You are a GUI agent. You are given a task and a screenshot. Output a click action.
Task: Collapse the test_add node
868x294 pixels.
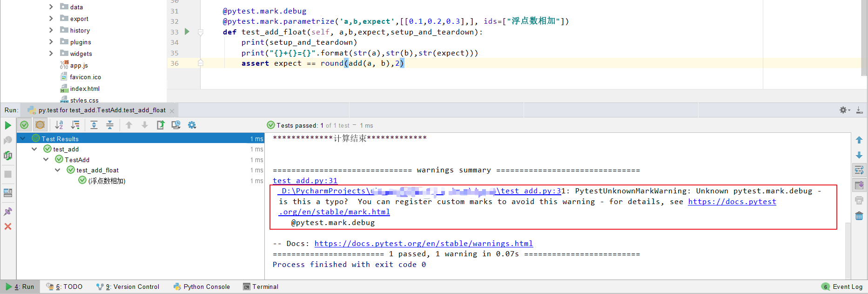[x=34, y=149]
